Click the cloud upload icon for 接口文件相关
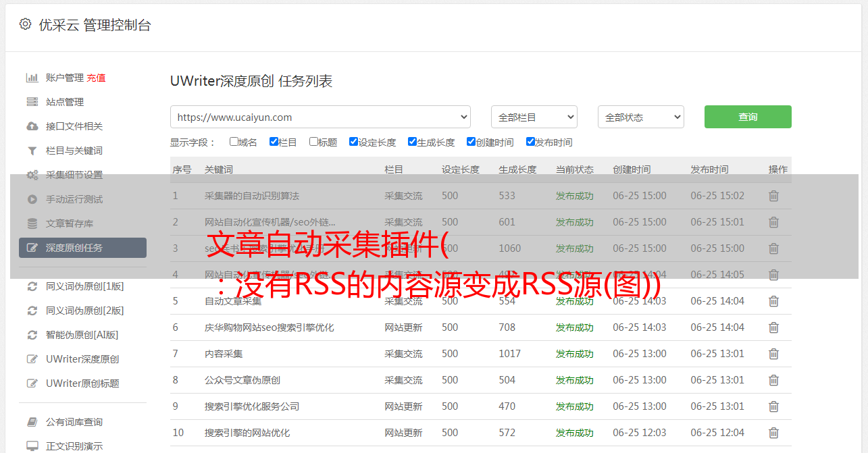This screenshot has height=453, width=868. coord(32,126)
